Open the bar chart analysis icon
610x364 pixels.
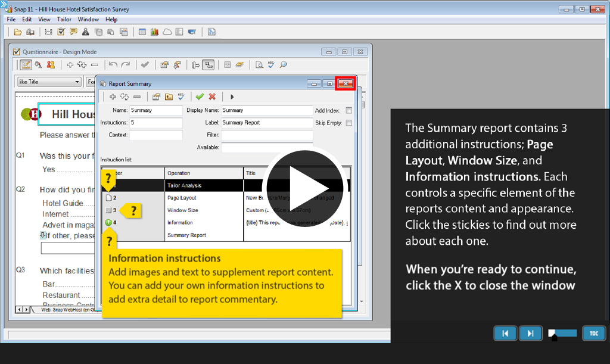[x=155, y=32]
